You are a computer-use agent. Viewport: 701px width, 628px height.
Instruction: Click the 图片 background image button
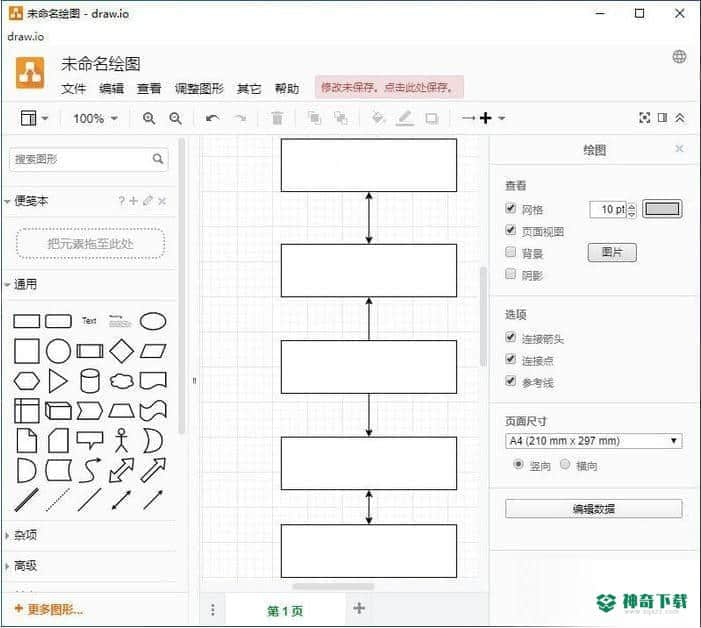pos(612,253)
